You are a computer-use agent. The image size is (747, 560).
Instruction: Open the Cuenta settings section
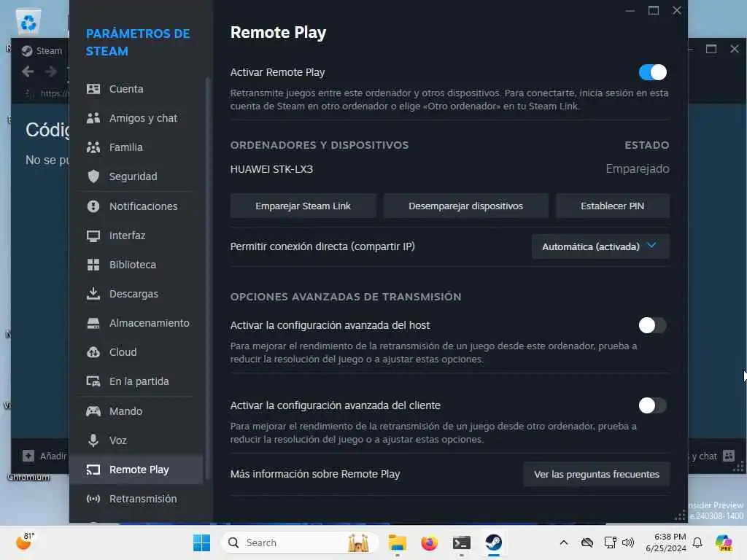(x=138, y=89)
